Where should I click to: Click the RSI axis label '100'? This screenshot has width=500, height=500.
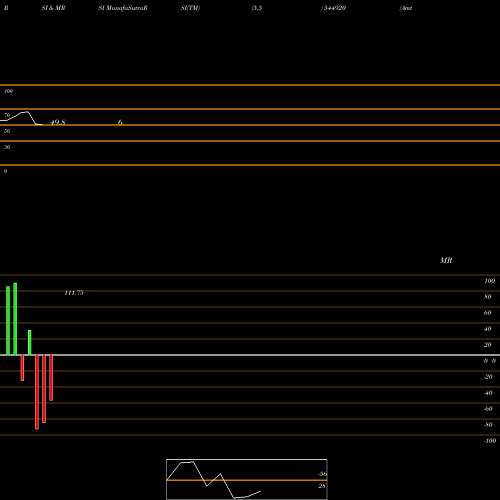point(8,91)
